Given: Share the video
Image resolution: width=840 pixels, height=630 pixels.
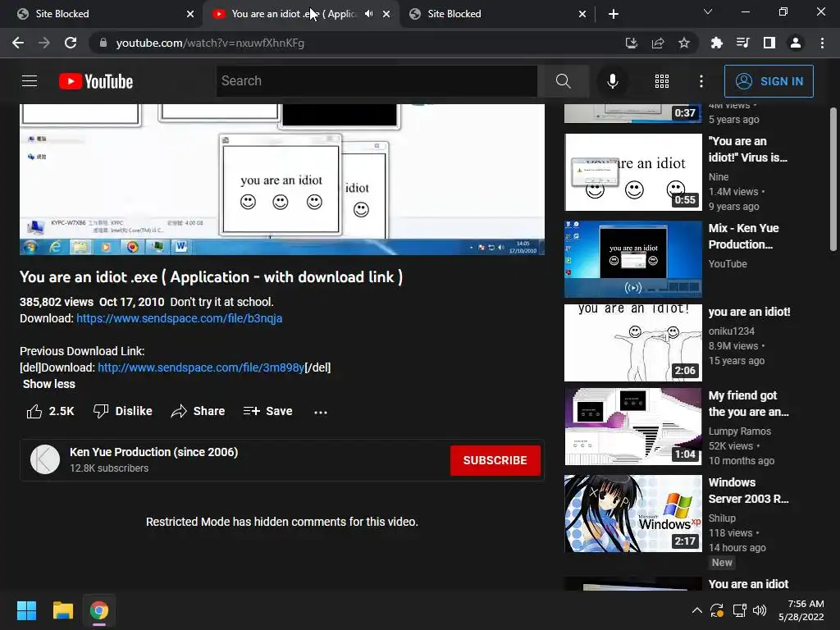Looking at the screenshot, I should 198,411.
